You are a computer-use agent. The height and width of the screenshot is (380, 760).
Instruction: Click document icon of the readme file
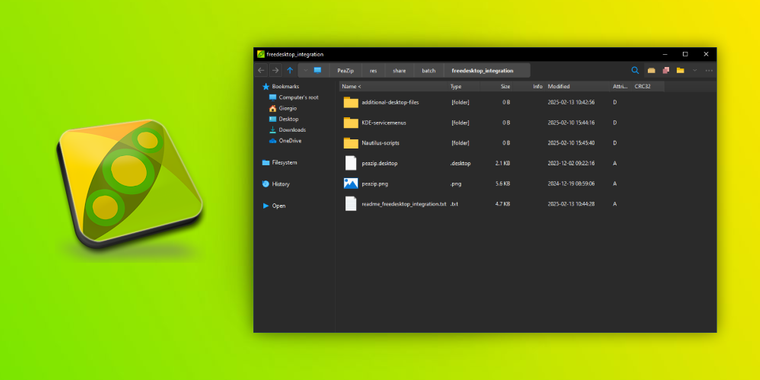point(351,204)
